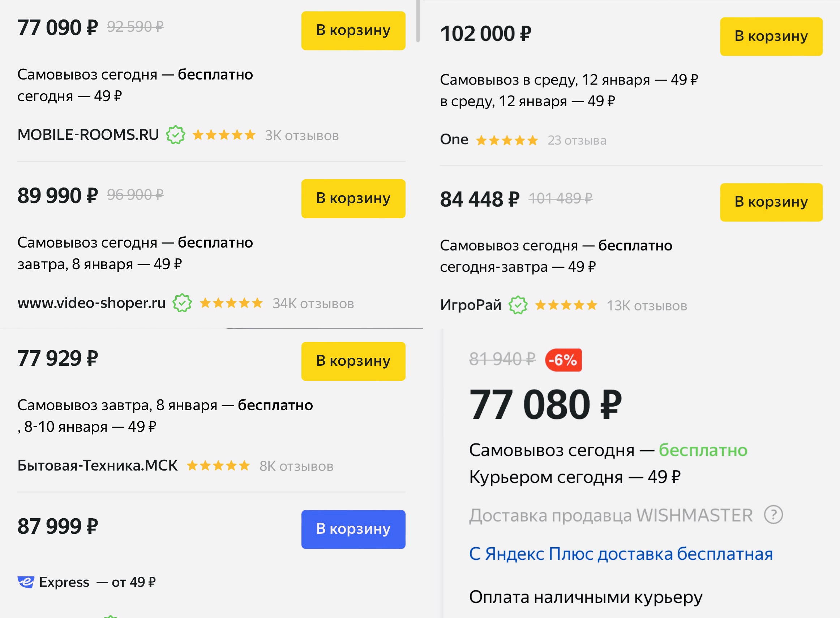Click the vertical scrollbar at top center

click(417, 21)
